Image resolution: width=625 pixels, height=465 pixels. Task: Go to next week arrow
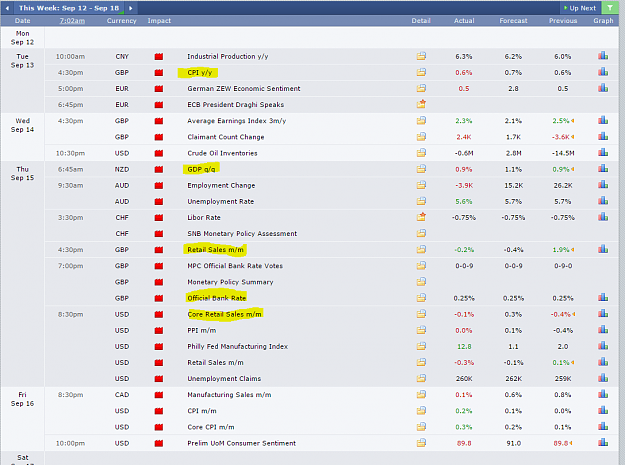coord(130,8)
